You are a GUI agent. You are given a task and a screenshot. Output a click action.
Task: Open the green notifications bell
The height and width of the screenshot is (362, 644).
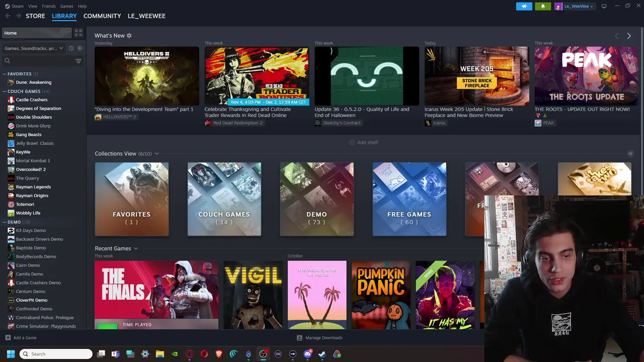click(543, 6)
